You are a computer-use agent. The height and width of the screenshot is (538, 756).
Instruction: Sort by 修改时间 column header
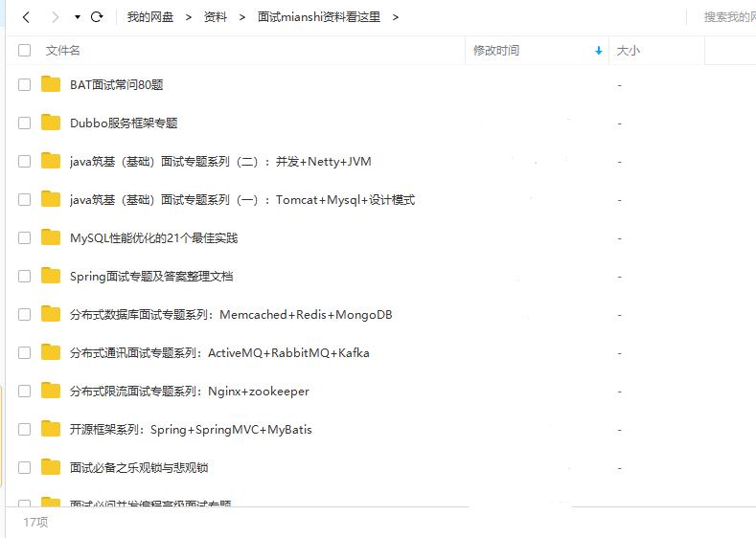tap(496, 51)
